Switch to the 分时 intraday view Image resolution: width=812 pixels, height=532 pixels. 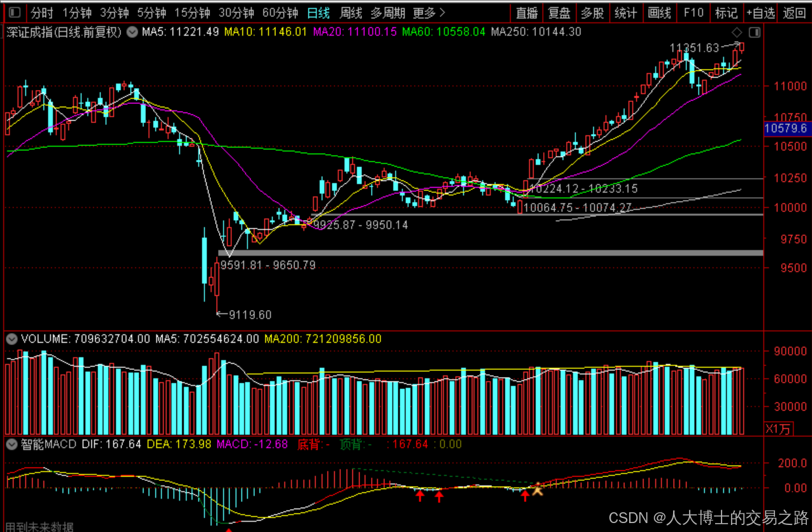point(41,13)
